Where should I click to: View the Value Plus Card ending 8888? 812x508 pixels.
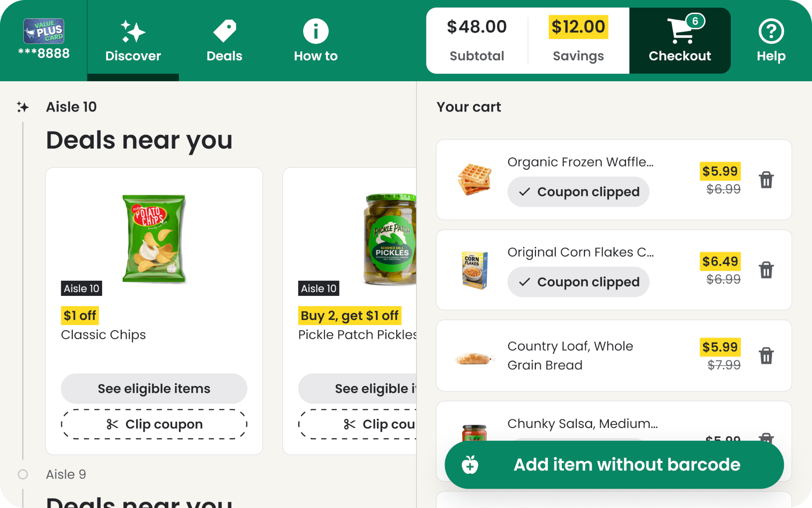43,39
